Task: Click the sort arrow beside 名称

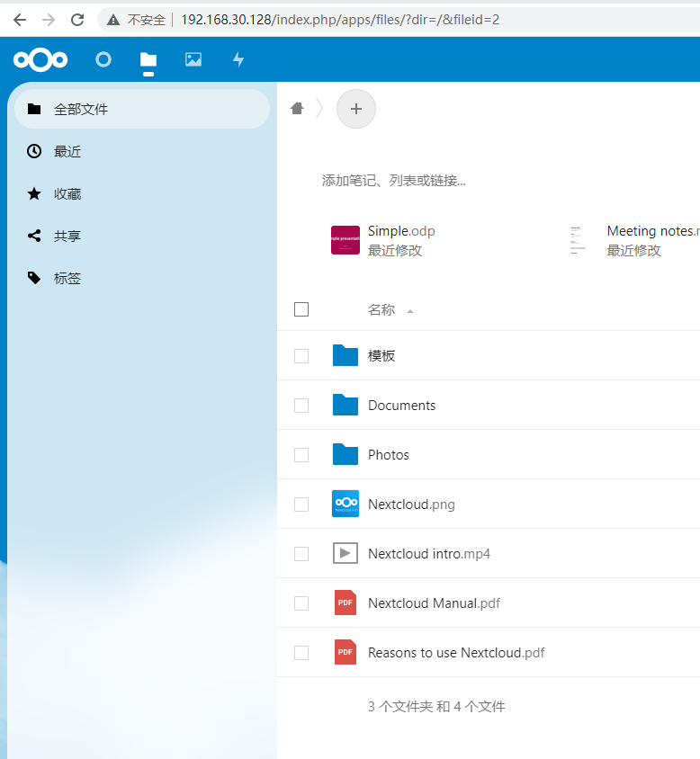Action: point(410,311)
